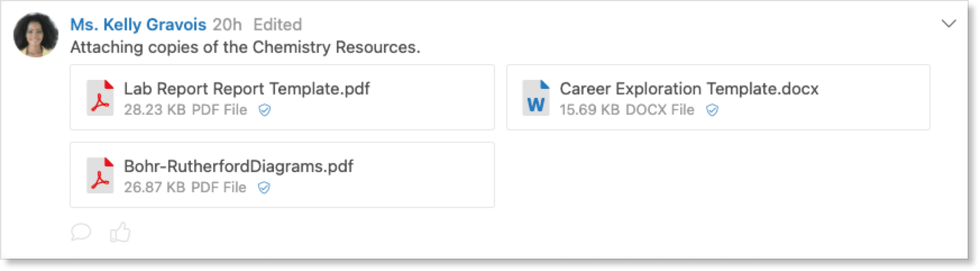This screenshot has width=980, height=271.
Task: Like the post with thumbs-up icon
Action: [120, 232]
